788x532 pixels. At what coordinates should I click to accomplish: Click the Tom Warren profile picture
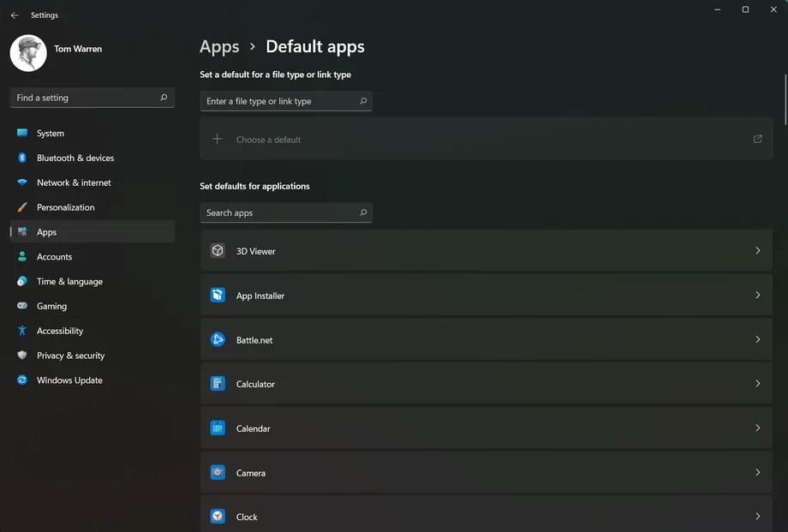pyautogui.click(x=28, y=53)
